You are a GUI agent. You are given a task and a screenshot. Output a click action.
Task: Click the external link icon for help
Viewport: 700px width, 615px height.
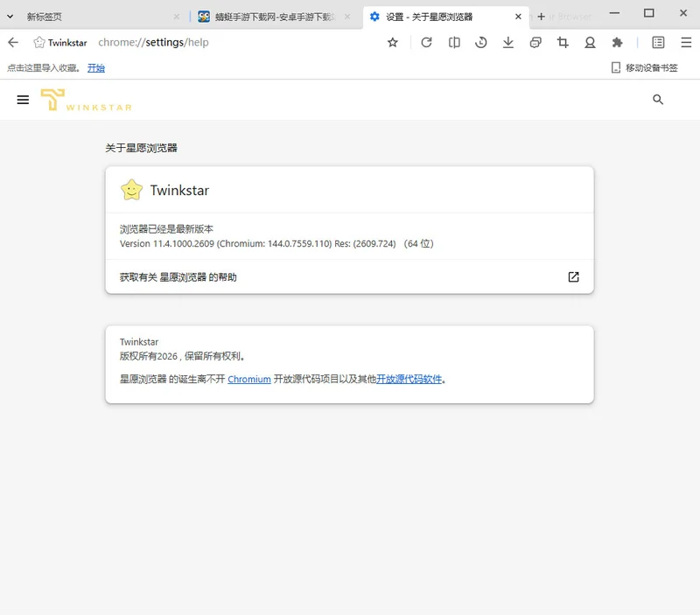tap(574, 276)
